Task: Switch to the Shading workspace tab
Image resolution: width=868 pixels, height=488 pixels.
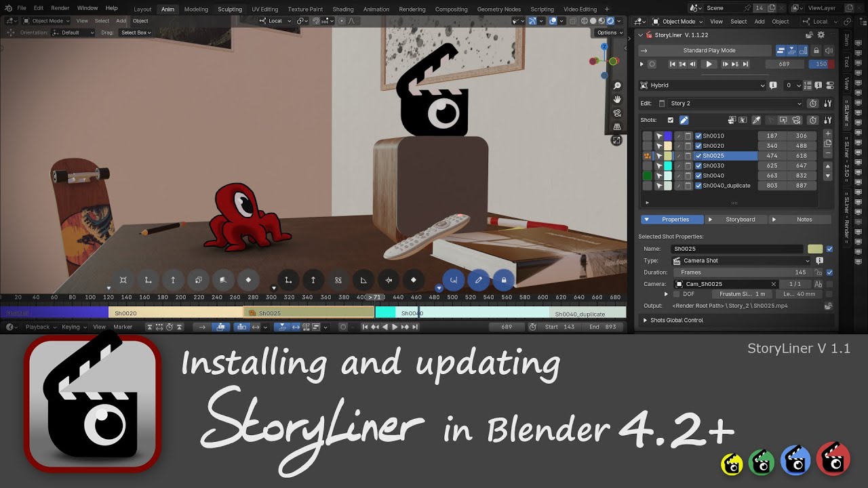Action: (343, 9)
